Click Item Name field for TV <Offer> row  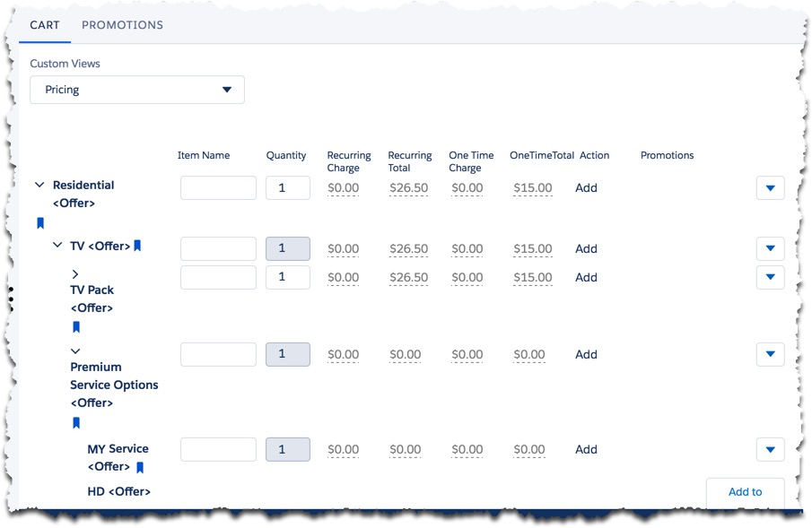[218, 248]
